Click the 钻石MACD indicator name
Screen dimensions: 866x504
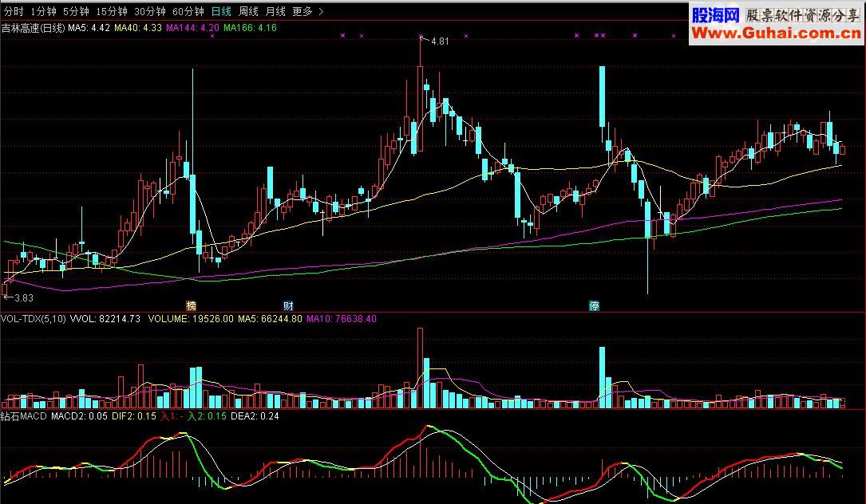(x=24, y=416)
